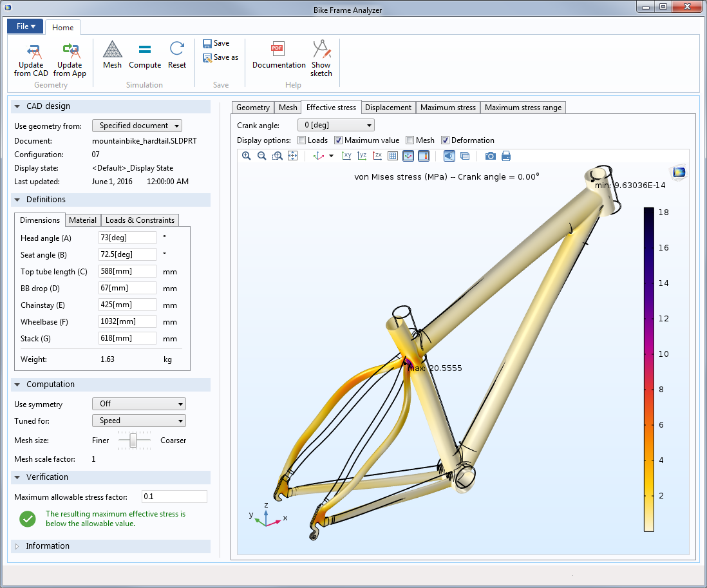Click the Top tube length (C) field
The image size is (707, 588).
tap(127, 271)
